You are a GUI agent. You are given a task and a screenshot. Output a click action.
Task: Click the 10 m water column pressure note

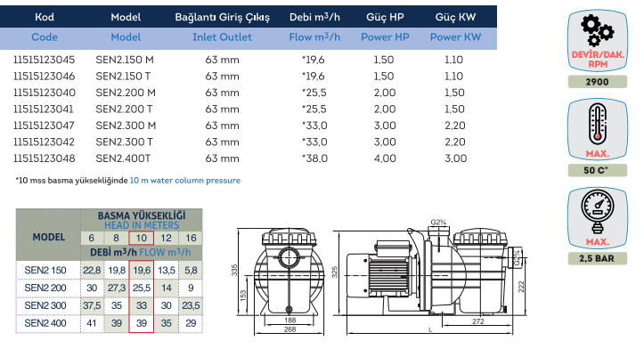[184, 180]
